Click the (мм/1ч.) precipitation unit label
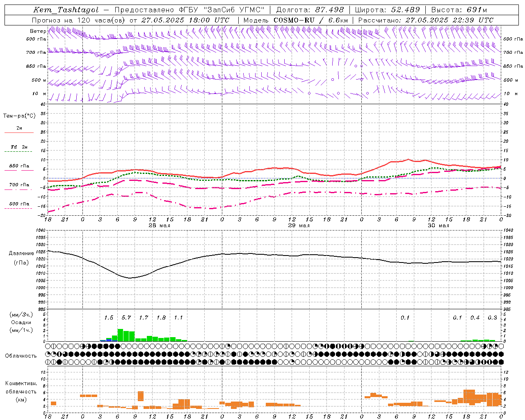 pos(21,330)
